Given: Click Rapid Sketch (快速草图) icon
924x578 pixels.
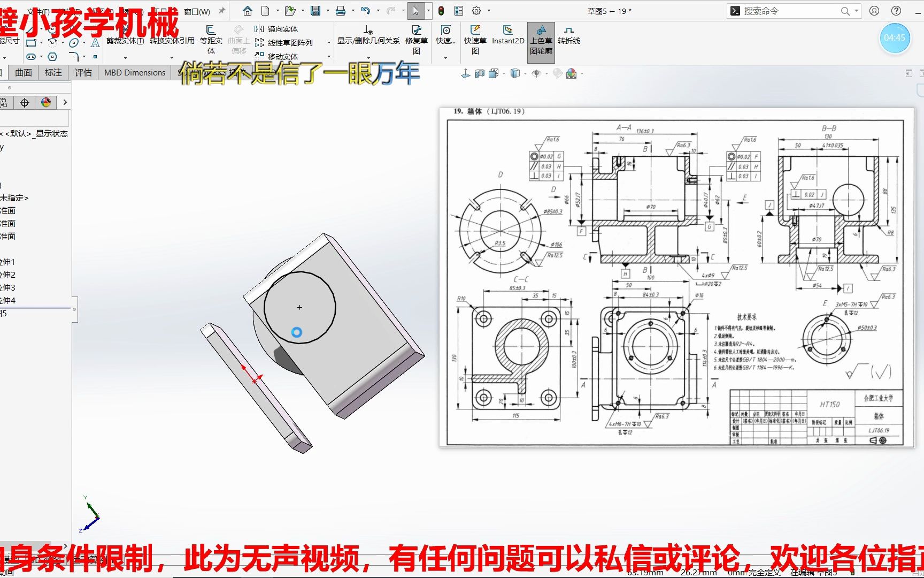Looking at the screenshot, I should (475, 40).
